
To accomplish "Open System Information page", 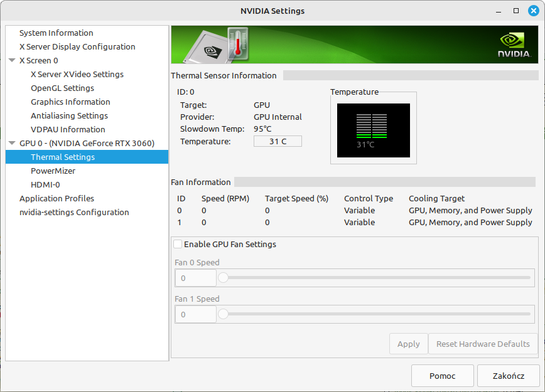I will pyautogui.click(x=55, y=33).
